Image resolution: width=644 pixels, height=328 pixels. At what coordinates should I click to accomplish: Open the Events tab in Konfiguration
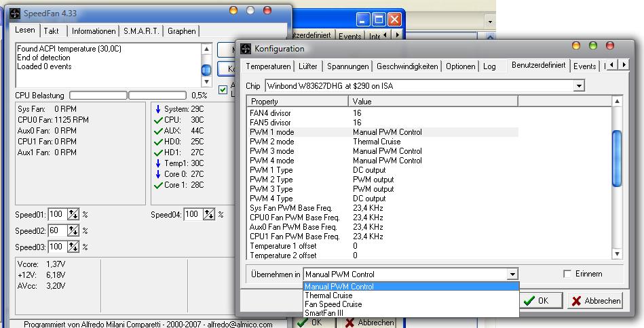(585, 66)
